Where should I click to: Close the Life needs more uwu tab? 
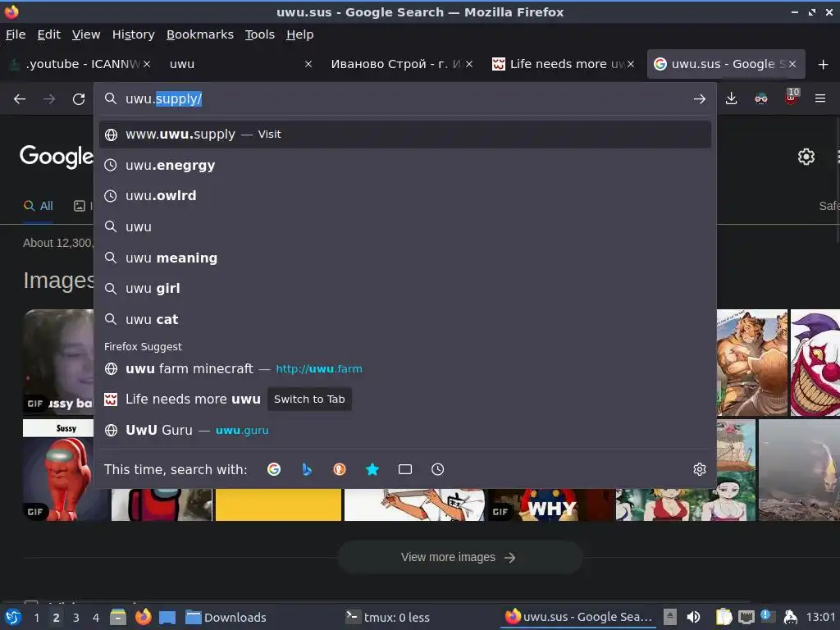tap(631, 64)
